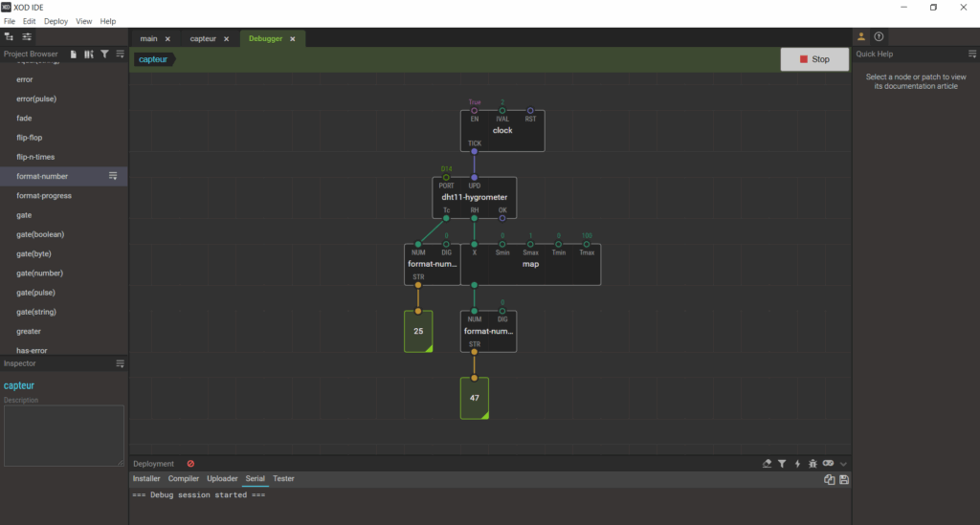
Task: Click the simulate gamepad-like icon in Deployment bar
Action: coord(828,463)
